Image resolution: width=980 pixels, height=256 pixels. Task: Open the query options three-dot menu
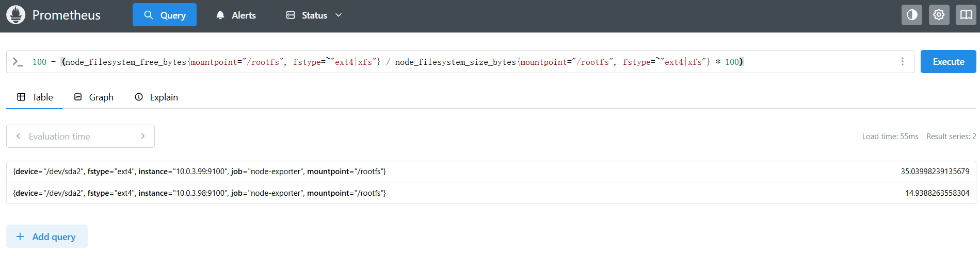[902, 61]
